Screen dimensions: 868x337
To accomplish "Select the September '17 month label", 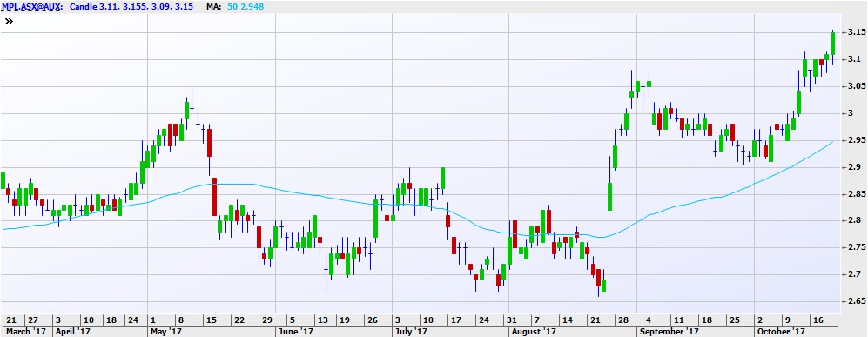I will (x=669, y=331).
